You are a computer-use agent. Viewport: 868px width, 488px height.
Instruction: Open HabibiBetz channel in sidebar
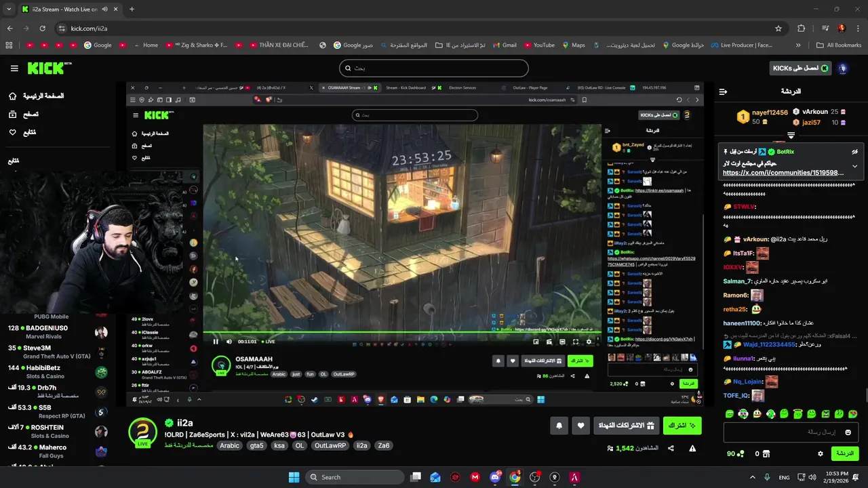(x=57, y=371)
